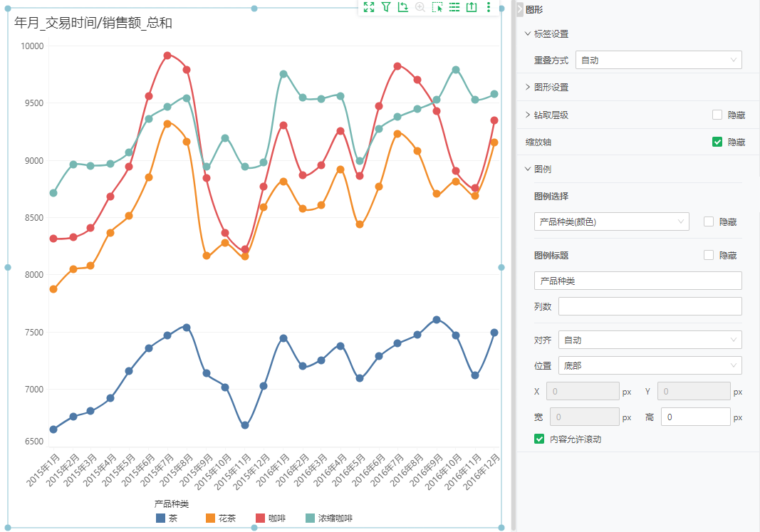Click the 10000 y-axis value
This screenshot has width=760, height=532.
coord(32,46)
